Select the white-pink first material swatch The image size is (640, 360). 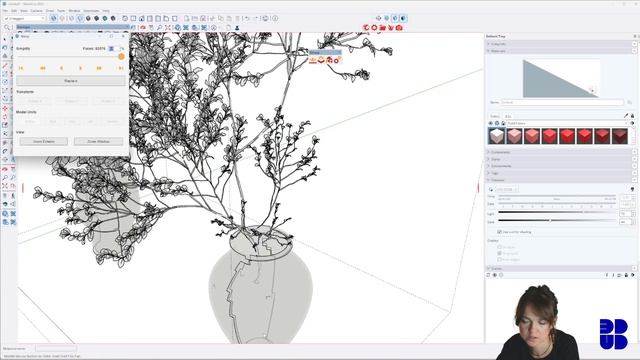[x=497, y=136]
